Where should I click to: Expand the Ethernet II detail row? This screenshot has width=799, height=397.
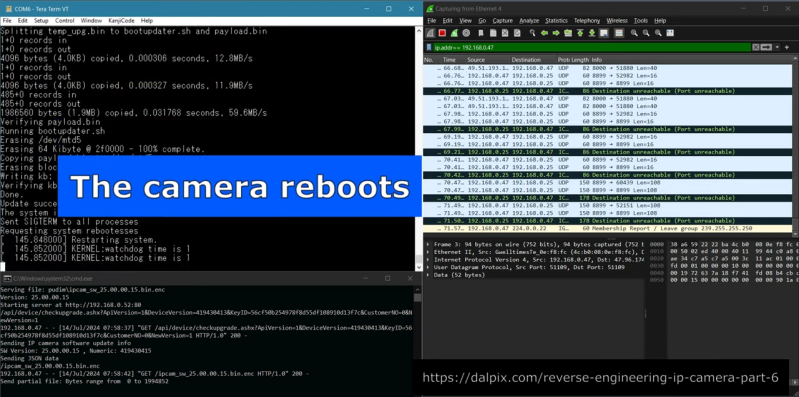428,252
